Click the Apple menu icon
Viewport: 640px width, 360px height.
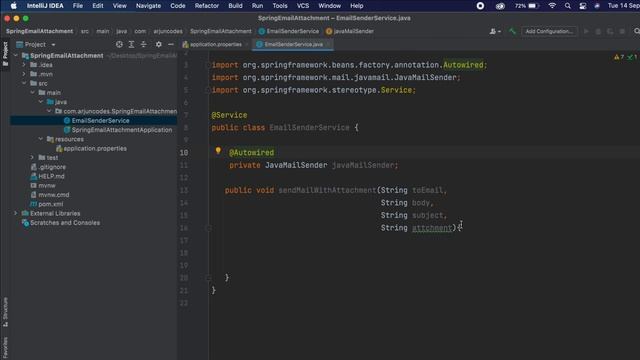13,6
